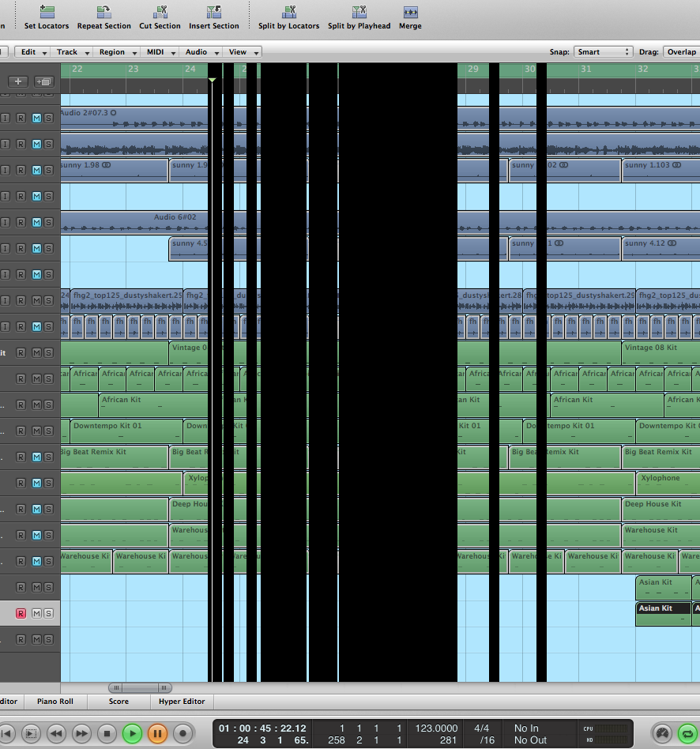Click bar 31 in the ruler
700x749 pixels.
point(585,70)
